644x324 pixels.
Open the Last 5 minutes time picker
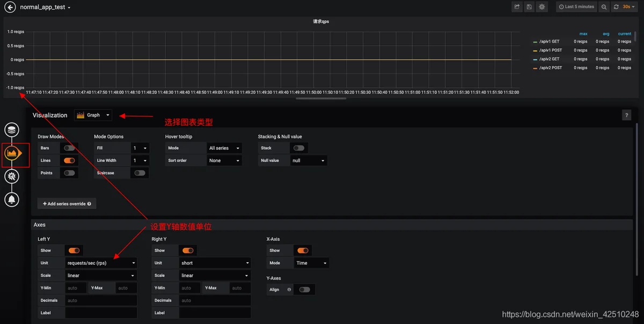click(576, 7)
